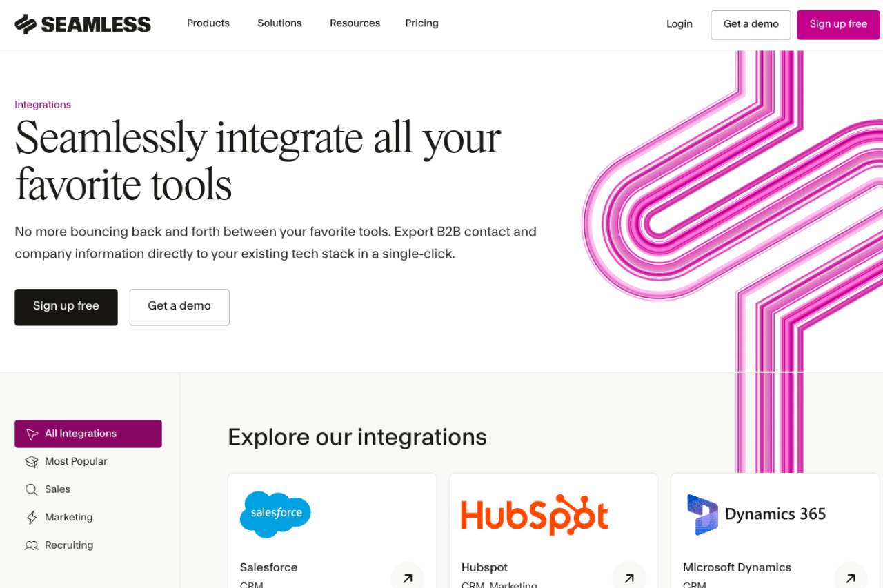Click the Seamless logo in header

(83, 24)
